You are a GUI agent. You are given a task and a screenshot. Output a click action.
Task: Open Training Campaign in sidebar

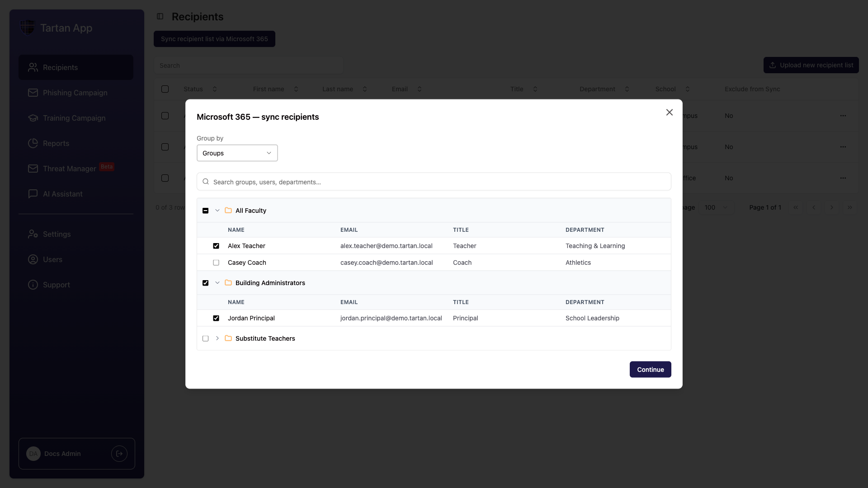click(76, 118)
